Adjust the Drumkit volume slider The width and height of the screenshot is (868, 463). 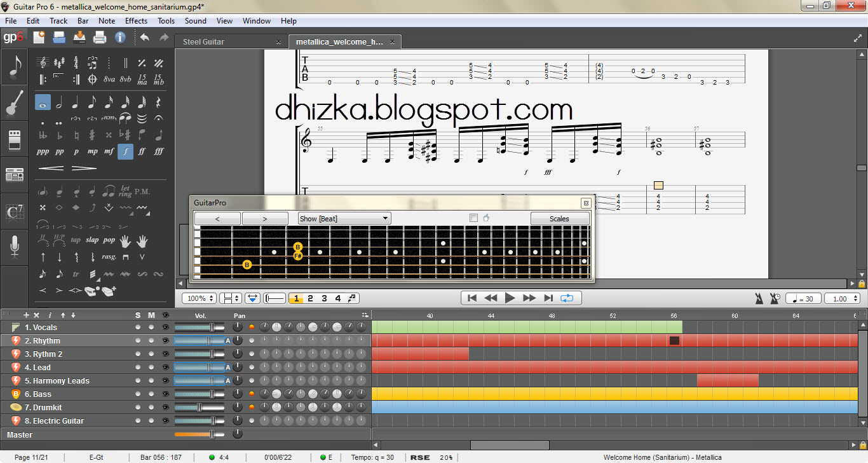tap(200, 407)
